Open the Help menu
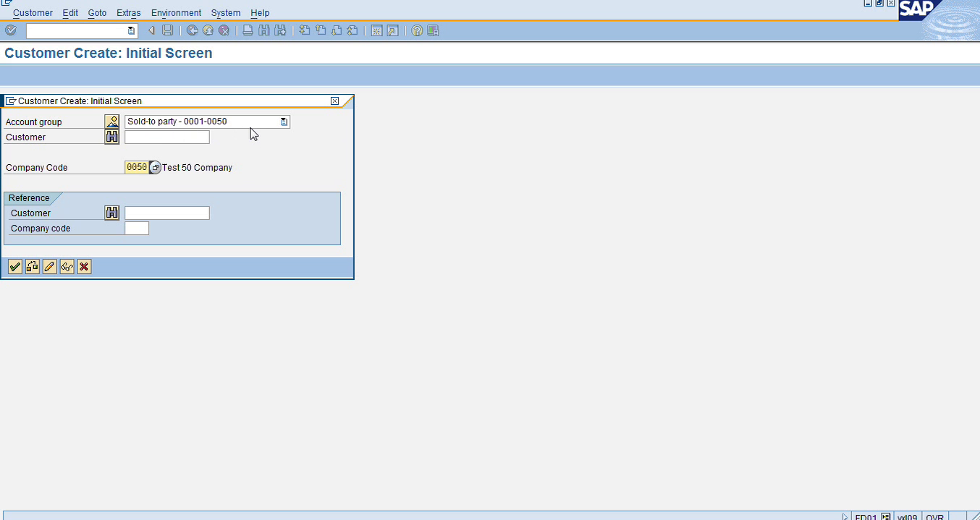The image size is (980, 520). (260, 12)
